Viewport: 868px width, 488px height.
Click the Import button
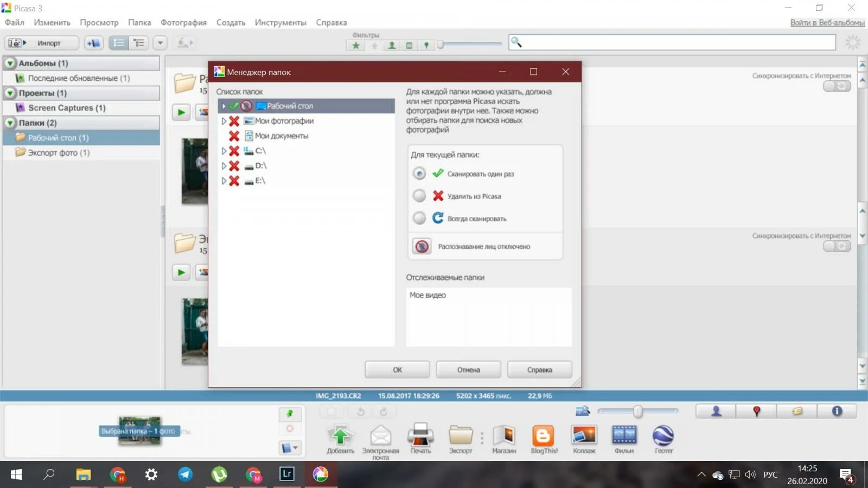point(42,43)
